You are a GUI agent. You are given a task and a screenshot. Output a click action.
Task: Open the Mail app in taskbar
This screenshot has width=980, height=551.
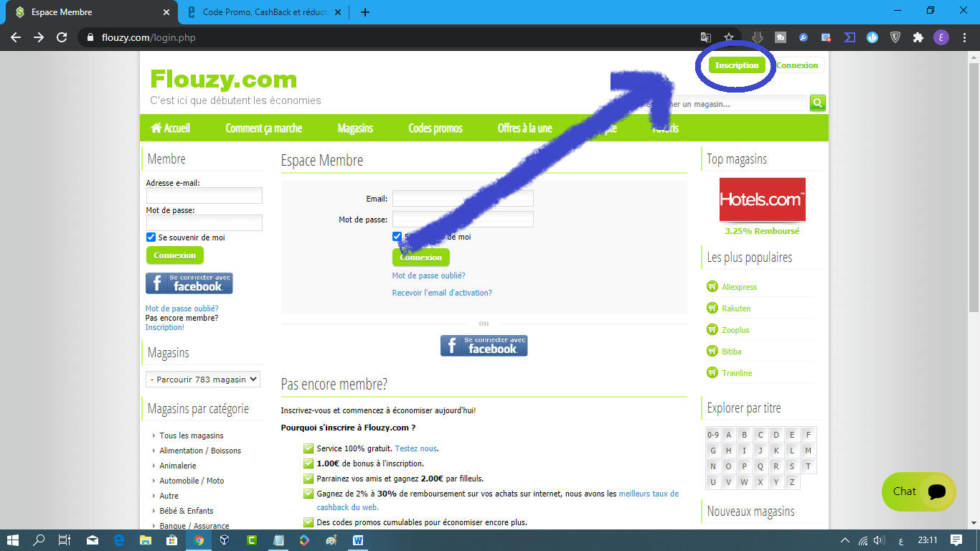pos(93,540)
